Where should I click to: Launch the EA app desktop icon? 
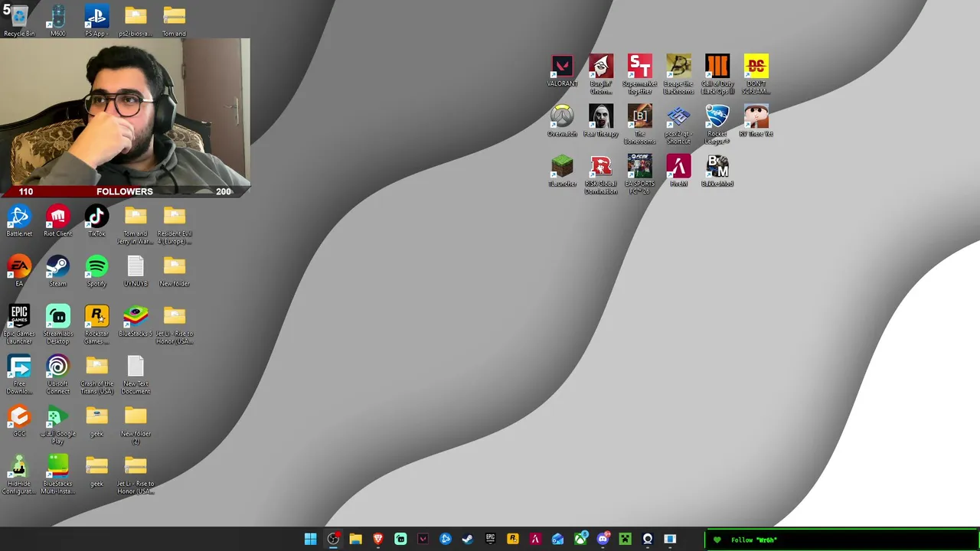click(19, 271)
